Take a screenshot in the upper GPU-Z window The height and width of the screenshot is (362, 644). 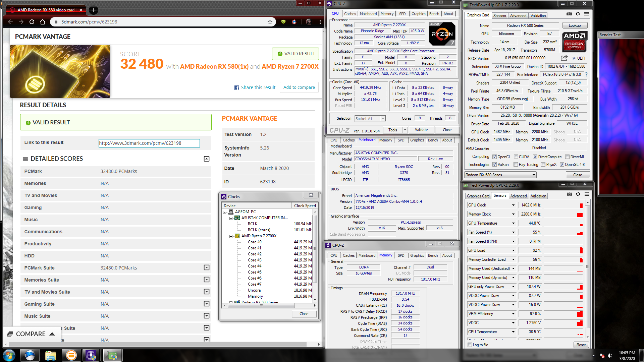(569, 14)
